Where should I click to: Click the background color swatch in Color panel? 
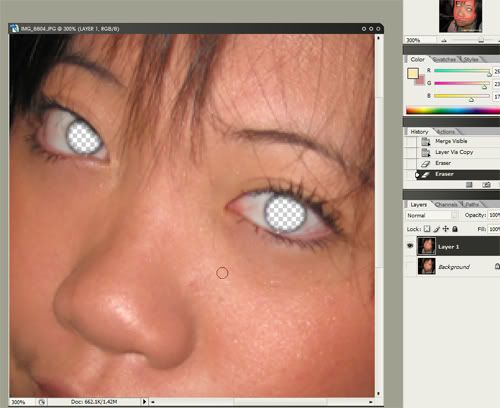pyautogui.click(x=421, y=80)
